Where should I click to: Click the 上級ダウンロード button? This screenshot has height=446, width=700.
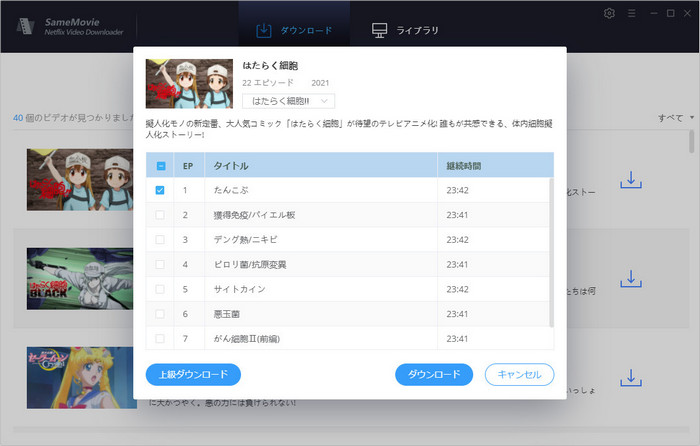pyautogui.click(x=193, y=374)
